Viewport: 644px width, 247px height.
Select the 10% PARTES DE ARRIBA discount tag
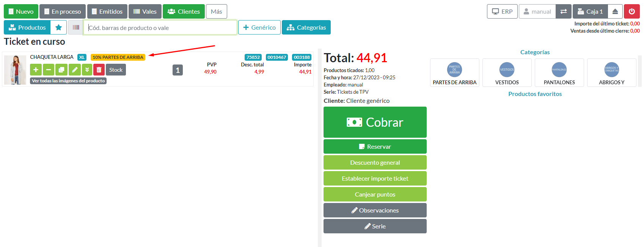(118, 57)
